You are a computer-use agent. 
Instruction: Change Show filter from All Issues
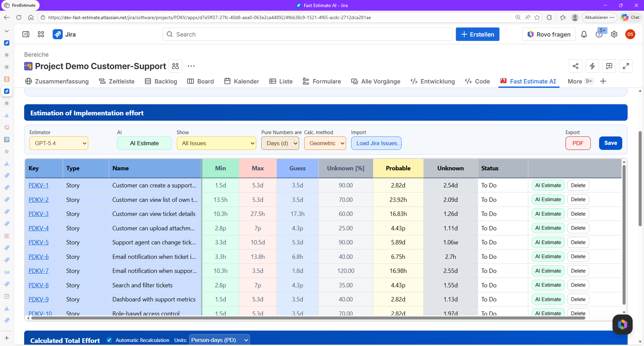click(216, 143)
